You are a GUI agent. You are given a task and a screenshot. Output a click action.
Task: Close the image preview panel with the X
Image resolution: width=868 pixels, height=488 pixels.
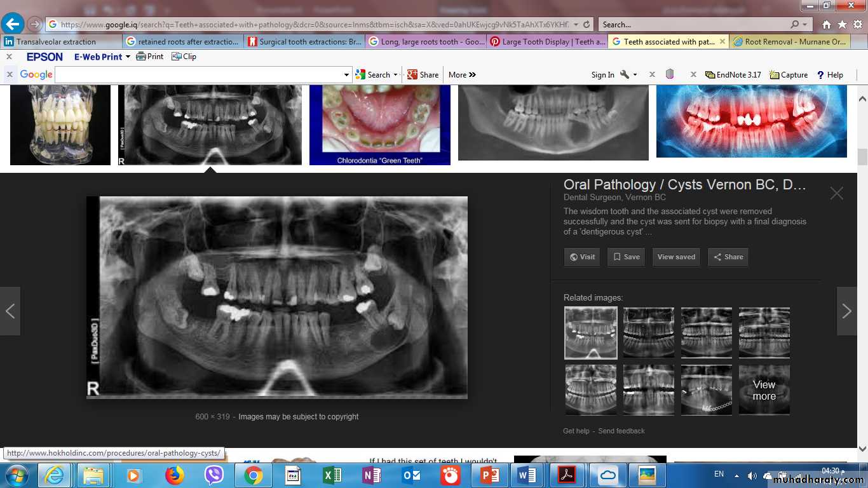(x=836, y=194)
